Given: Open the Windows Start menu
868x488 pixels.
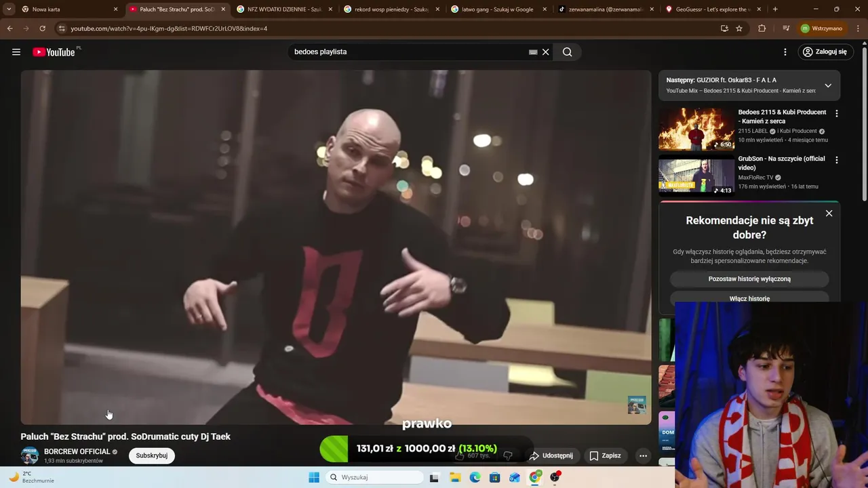Looking at the screenshot, I should pos(314,477).
